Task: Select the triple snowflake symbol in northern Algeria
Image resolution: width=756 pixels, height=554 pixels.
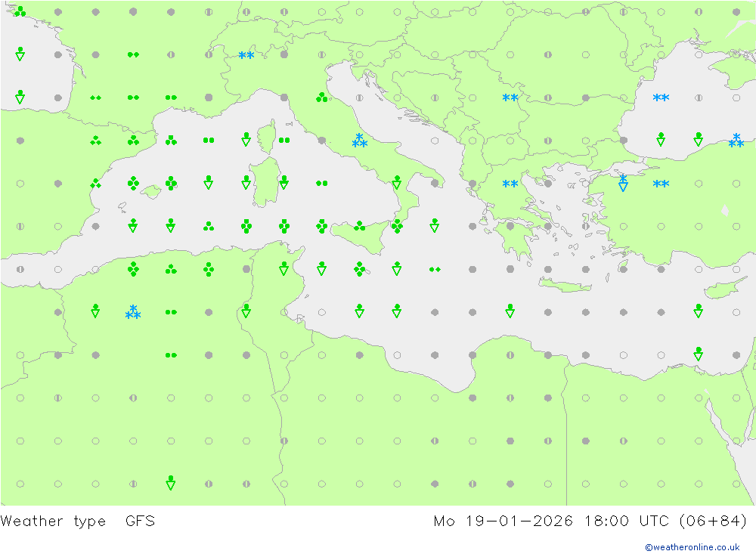Action: point(133,312)
